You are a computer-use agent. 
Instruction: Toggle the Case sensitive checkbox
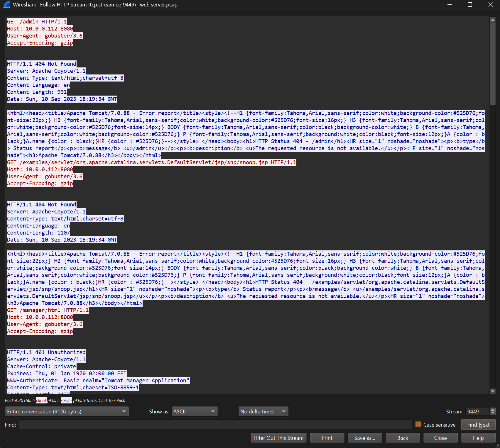(x=418, y=424)
